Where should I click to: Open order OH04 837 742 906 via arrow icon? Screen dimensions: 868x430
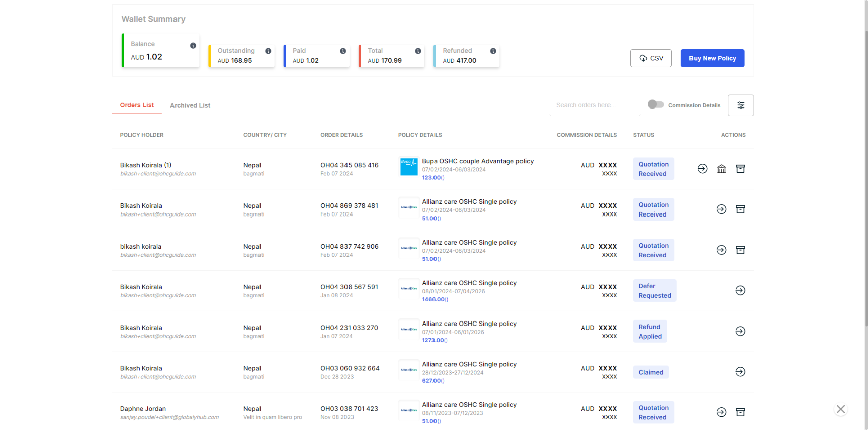pyautogui.click(x=722, y=250)
